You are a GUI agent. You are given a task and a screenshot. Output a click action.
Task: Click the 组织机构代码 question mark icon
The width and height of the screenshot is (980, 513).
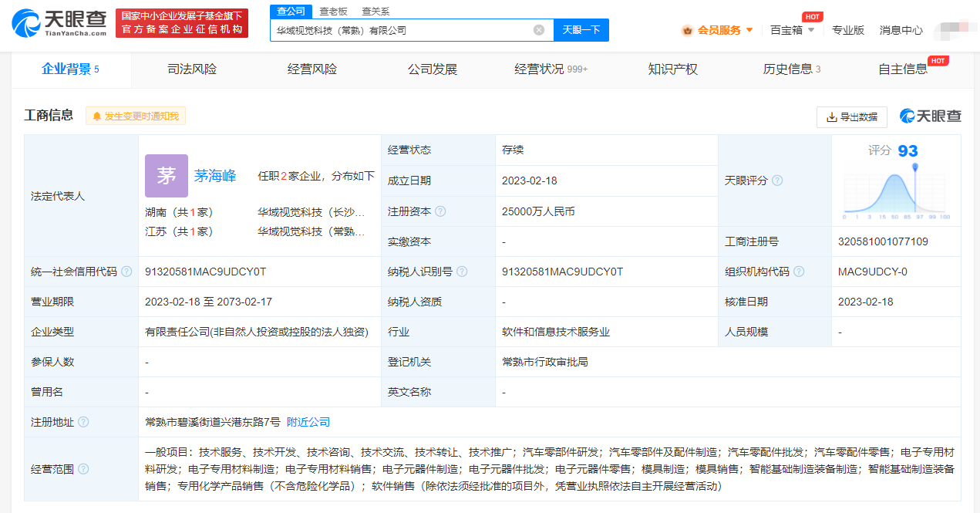point(799,271)
